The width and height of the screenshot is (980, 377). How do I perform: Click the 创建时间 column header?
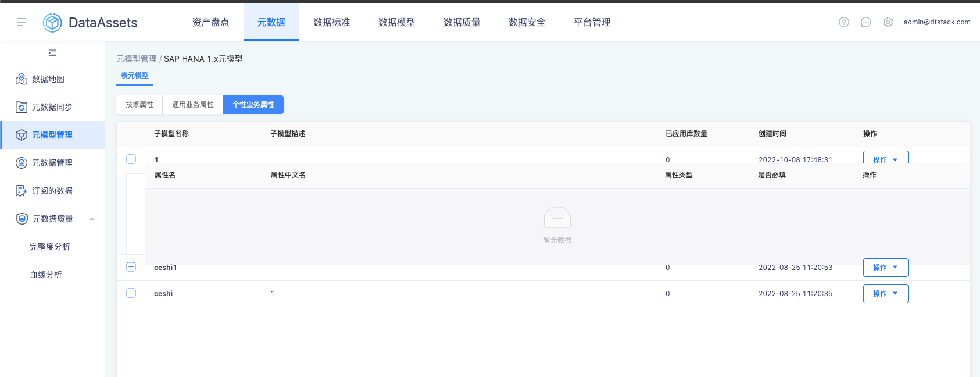(772, 134)
